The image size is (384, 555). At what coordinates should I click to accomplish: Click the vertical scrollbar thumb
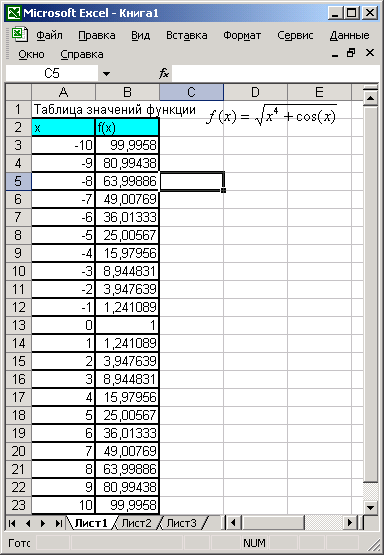371,294
